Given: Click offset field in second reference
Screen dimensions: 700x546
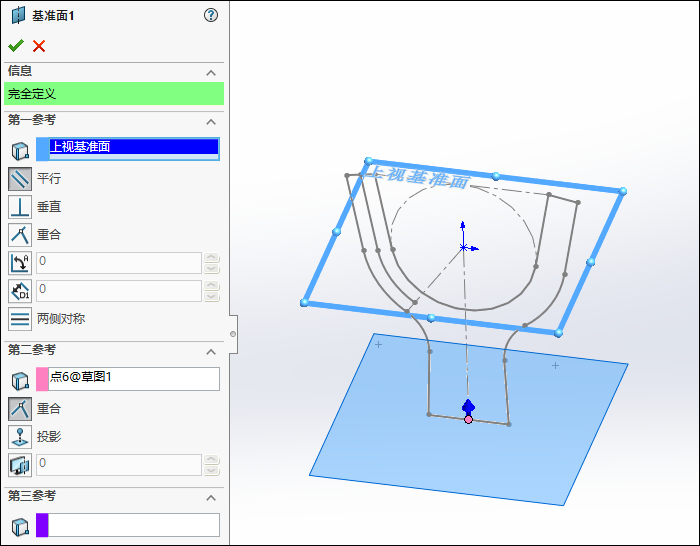Looking at the screenshot, I should tap(119, 465).
